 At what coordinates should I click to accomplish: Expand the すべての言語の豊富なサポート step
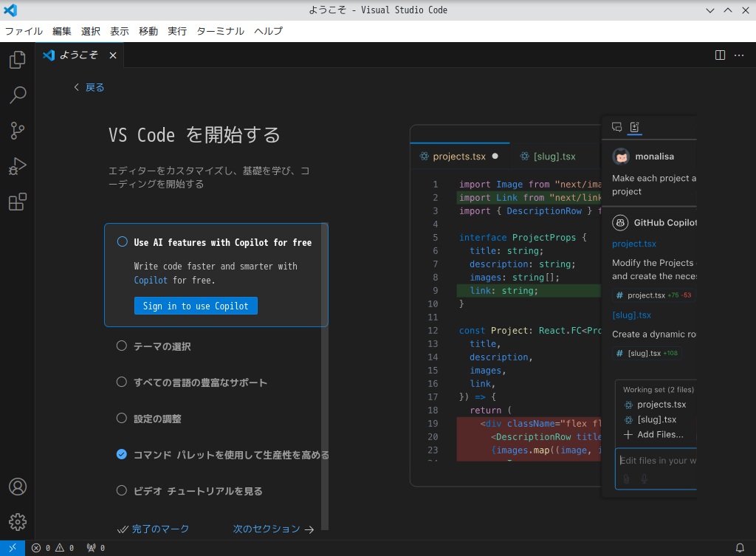[x=200, y=382]
